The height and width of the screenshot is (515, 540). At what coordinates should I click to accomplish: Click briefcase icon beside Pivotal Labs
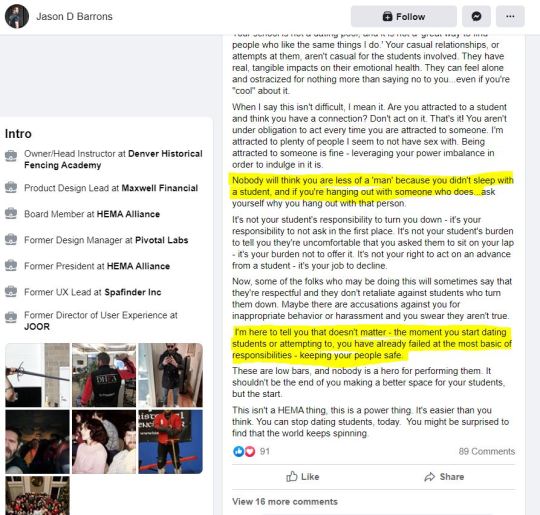click(x=11, y=240)
